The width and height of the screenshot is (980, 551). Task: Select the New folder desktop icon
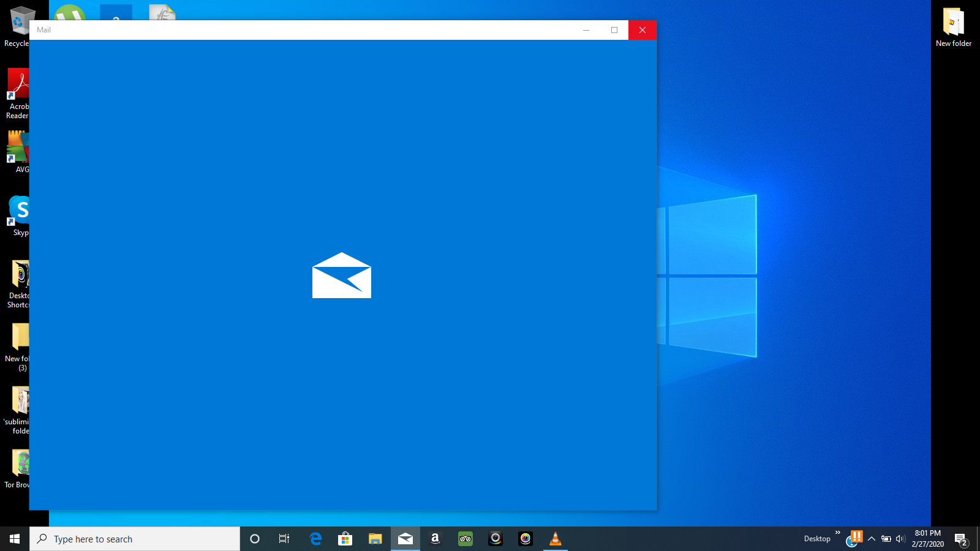click(954, 28)
